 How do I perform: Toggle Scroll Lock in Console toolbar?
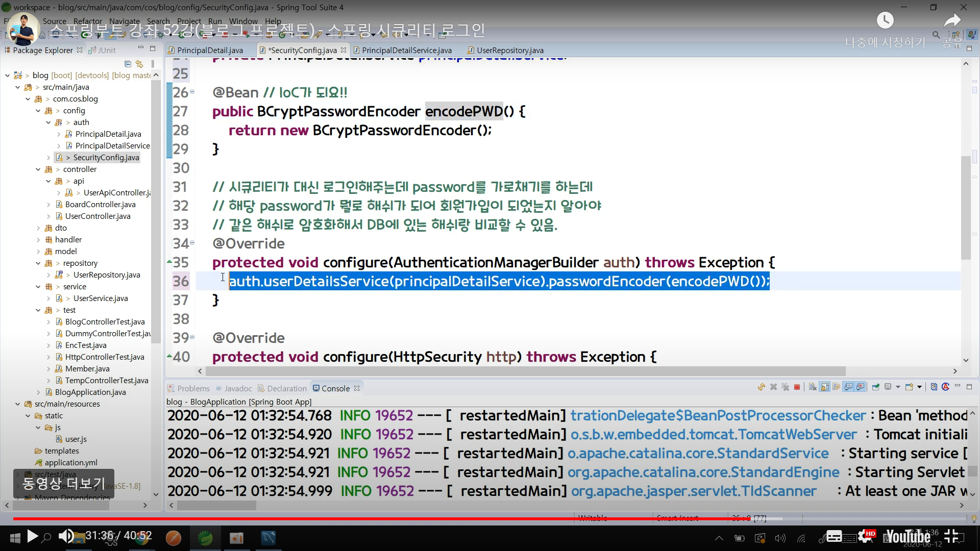click(824, 387)
